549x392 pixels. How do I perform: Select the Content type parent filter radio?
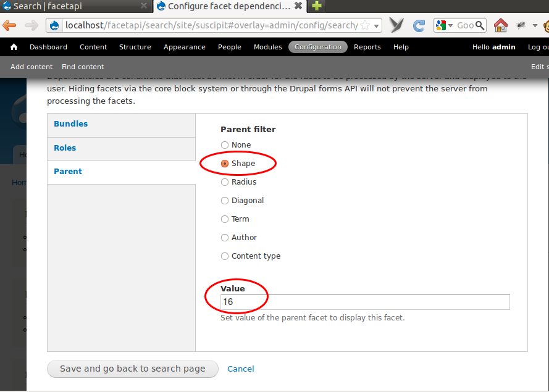pyautogui.click(x=225, y=256)
